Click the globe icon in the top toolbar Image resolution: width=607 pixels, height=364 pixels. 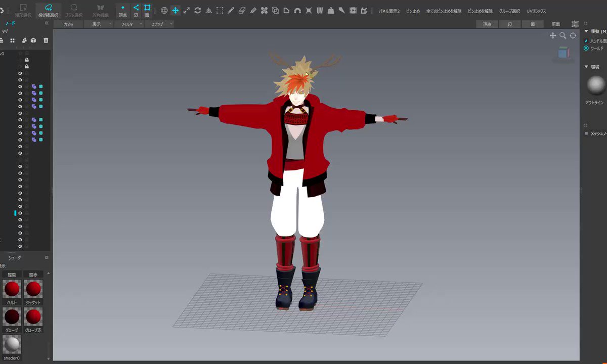pyautogui.click(x=164, y=10)
